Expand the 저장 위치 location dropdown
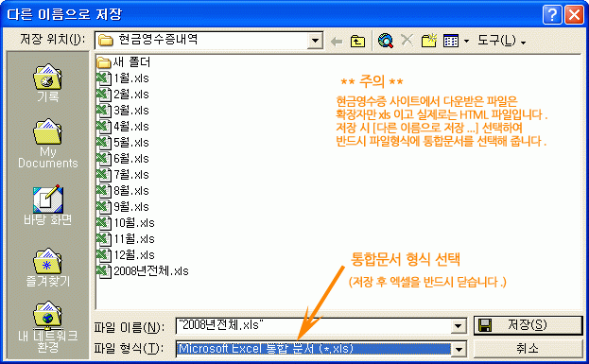 315,41
